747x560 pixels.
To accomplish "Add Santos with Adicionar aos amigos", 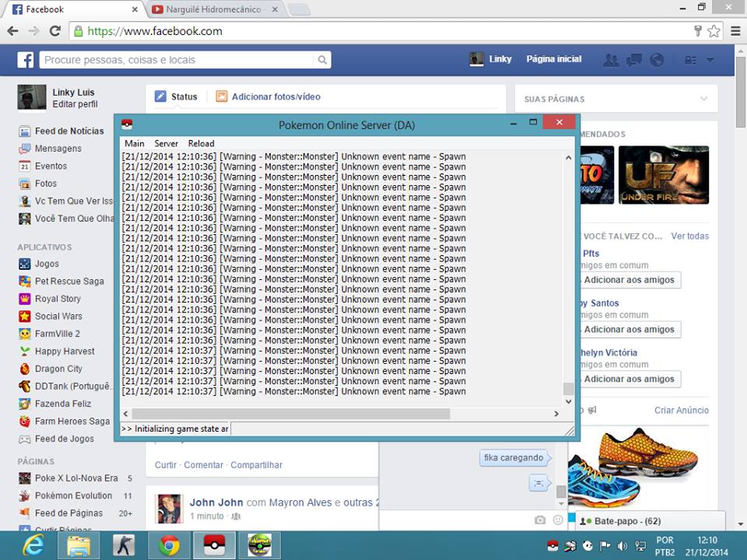I will click(630, 330).
